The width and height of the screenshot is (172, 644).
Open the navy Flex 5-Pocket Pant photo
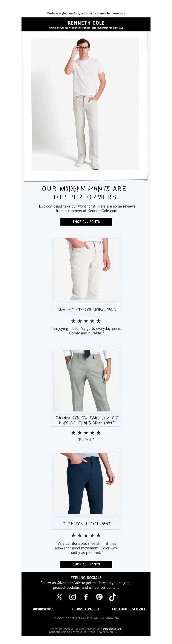pos(86,483)
